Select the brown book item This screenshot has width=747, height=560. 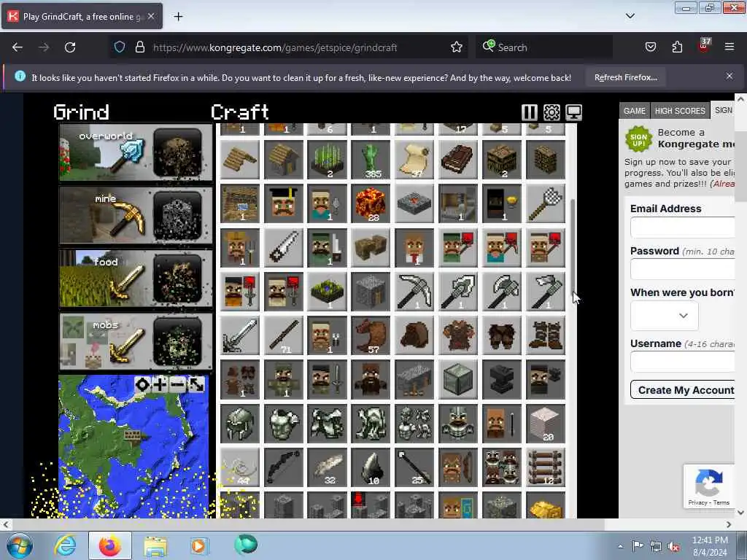[458, 160]
